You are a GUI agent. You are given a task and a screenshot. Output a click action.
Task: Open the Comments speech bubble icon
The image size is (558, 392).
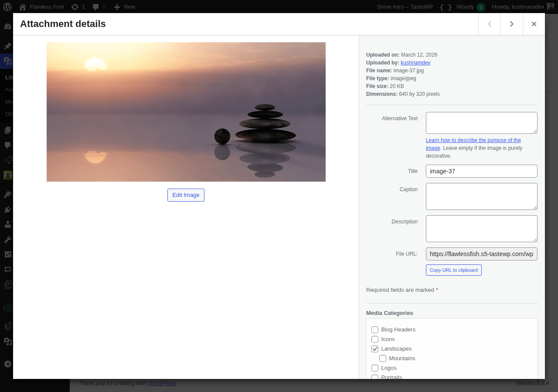click(x=7, y=145)
